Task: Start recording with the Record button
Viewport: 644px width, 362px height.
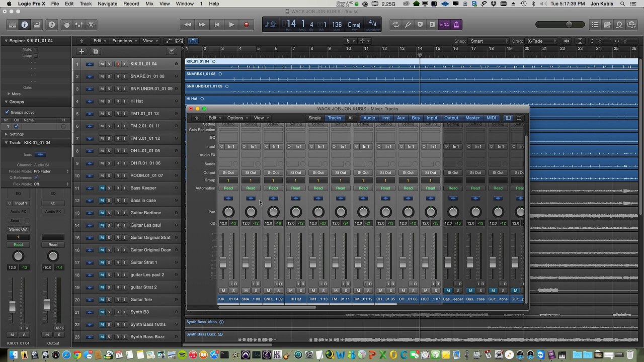Action: coord(246,24)
